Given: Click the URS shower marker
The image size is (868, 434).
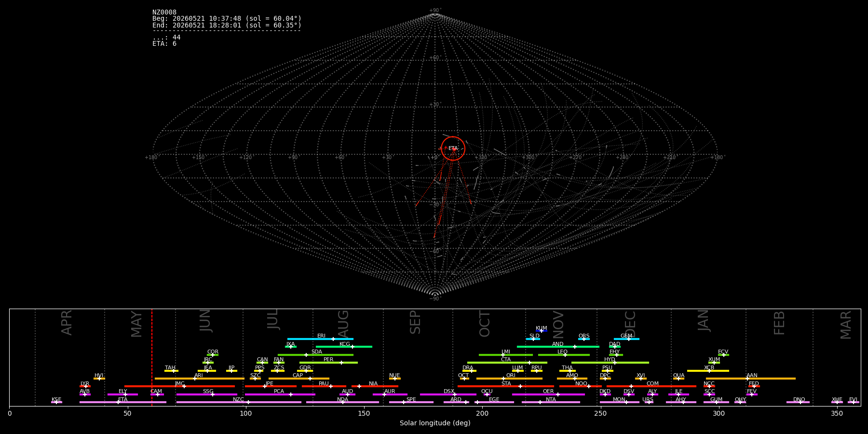Looking at the screenshot, I should [649, 402].
